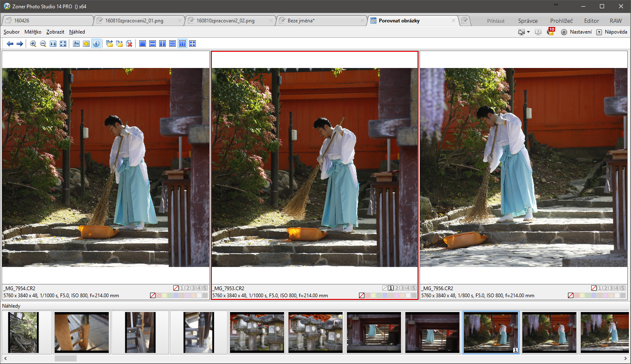Click the zoom in magnifier icon
Screen dimensions: 631x364
pos(33,44)
